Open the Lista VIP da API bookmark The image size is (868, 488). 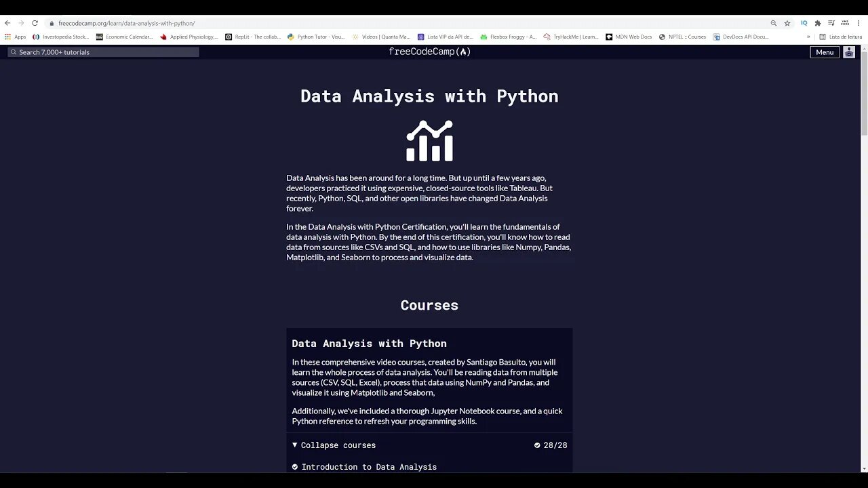(445, 37)
